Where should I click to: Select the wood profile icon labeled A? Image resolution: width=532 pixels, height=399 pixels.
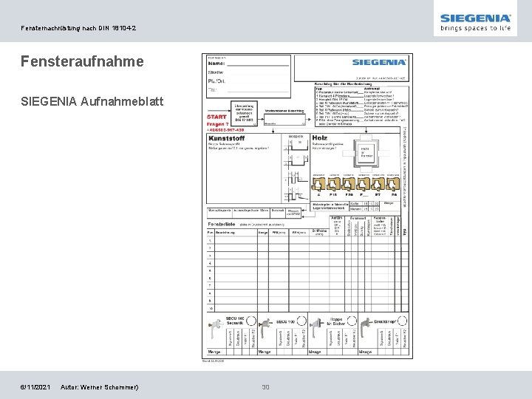[x=318, y=184]
